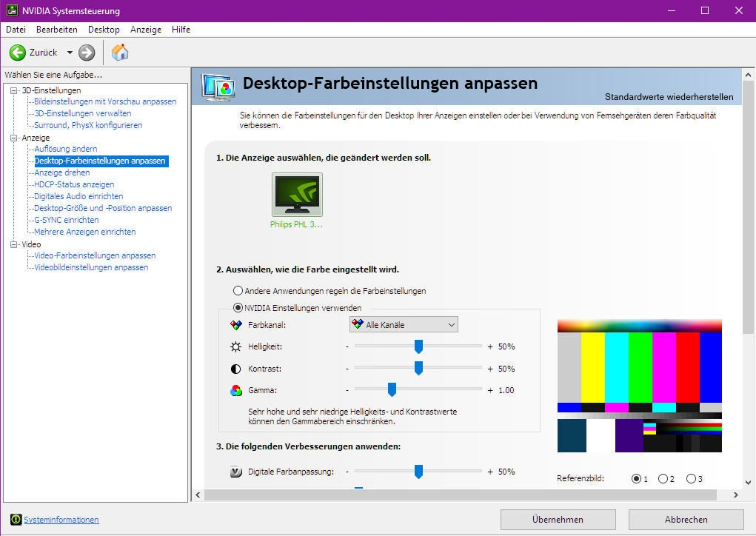Click the minus sign next to Kontrast slider

tap(347, 369)
